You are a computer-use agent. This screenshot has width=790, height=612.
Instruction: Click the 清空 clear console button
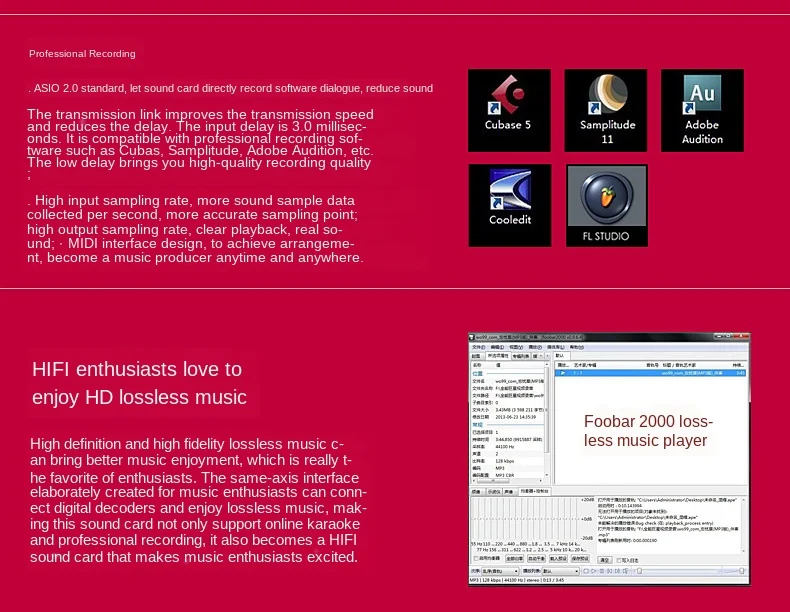[605, 560]
